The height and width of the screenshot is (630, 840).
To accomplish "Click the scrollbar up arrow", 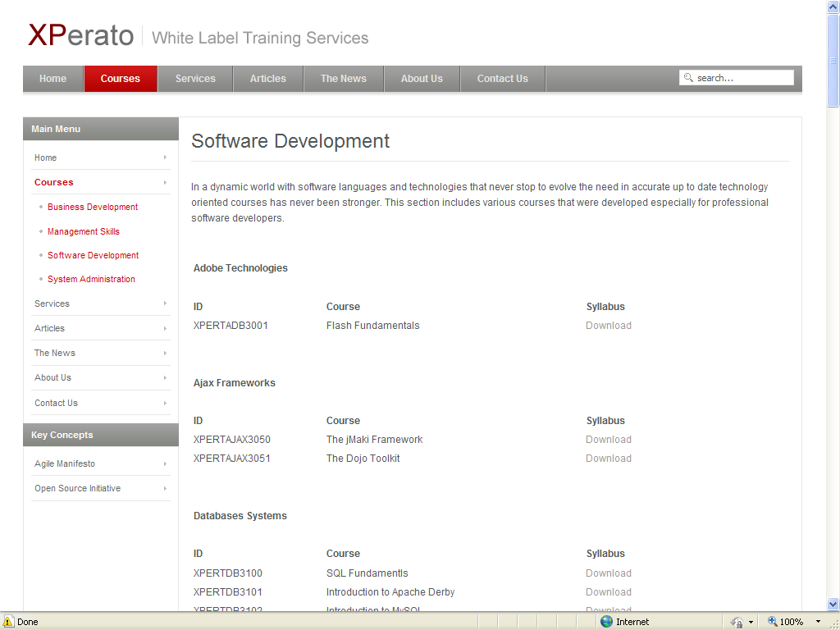I will (833, 6).
